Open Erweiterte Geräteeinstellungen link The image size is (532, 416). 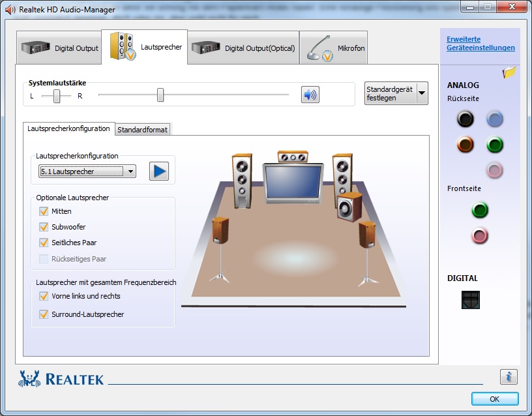480,44
